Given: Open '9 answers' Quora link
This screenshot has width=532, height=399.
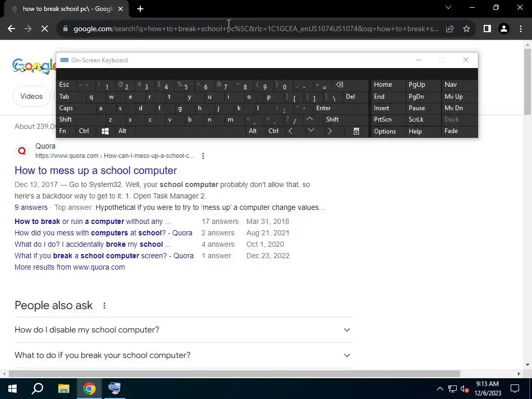Looking at the screenshot, I should [x=31, y=207].
